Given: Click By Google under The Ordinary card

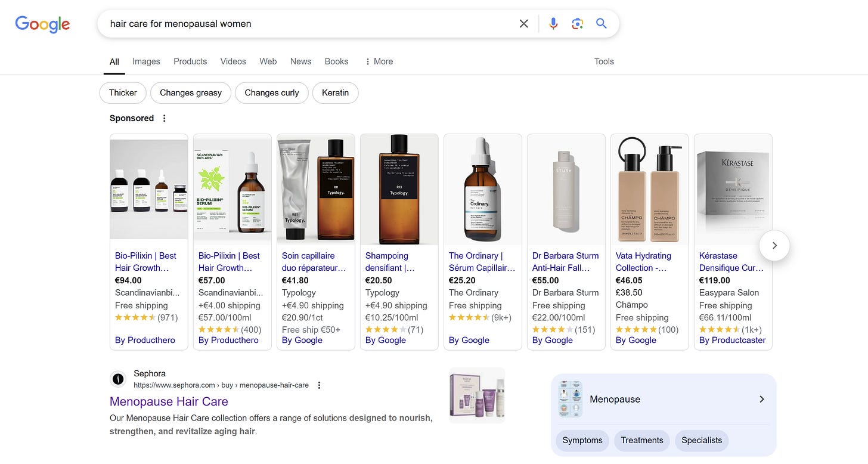Looking at the screenshot, I should pos(469,340).
